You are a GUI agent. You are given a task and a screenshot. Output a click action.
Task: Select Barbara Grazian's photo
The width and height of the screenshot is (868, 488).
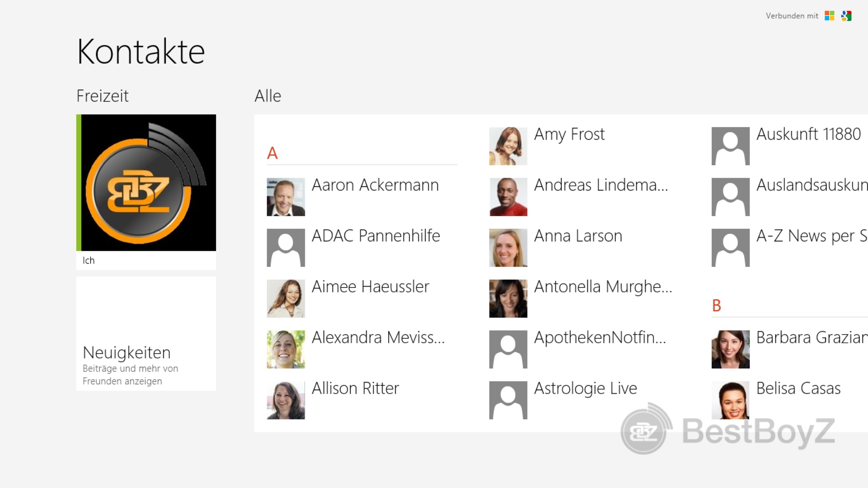coord(730,349)
